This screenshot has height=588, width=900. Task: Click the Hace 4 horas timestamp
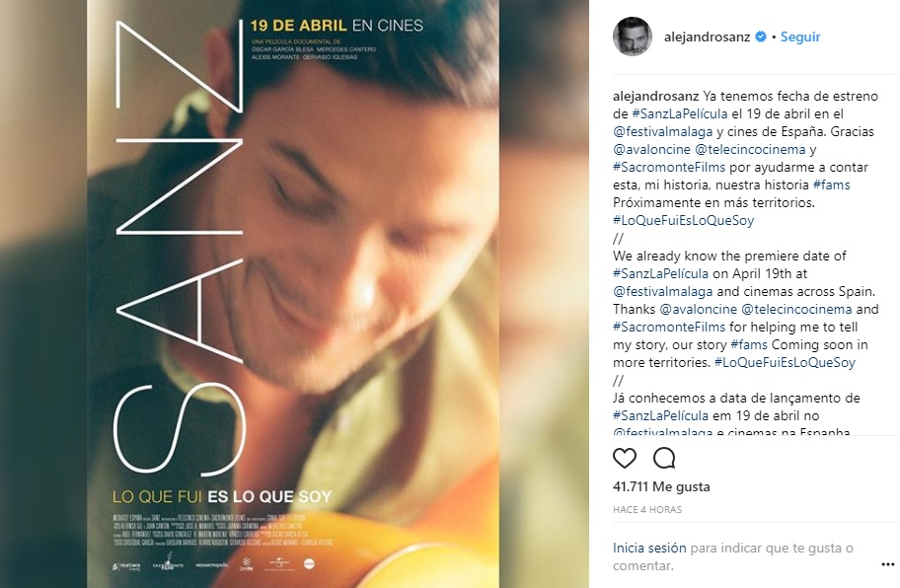(647, 509)
